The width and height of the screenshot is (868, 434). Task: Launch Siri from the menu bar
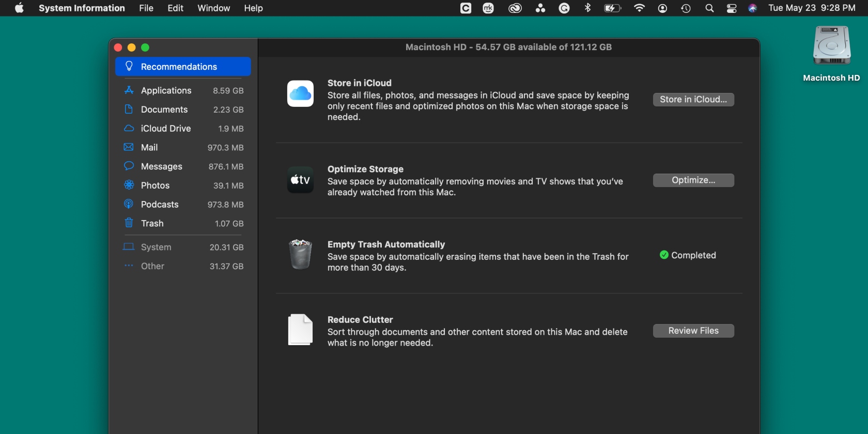(x=752, y=8)
